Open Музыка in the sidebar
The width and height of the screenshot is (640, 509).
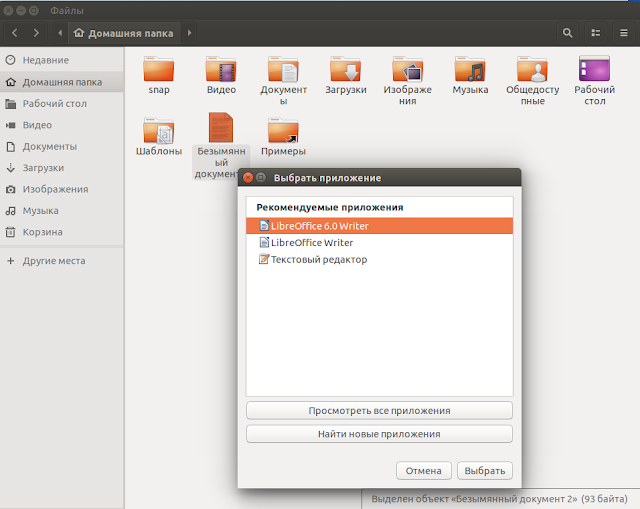(x=62, y=211)
